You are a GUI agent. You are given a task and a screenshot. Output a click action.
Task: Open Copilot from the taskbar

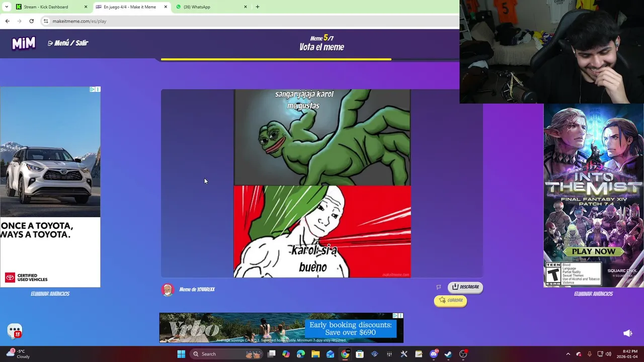click(286, 354)
